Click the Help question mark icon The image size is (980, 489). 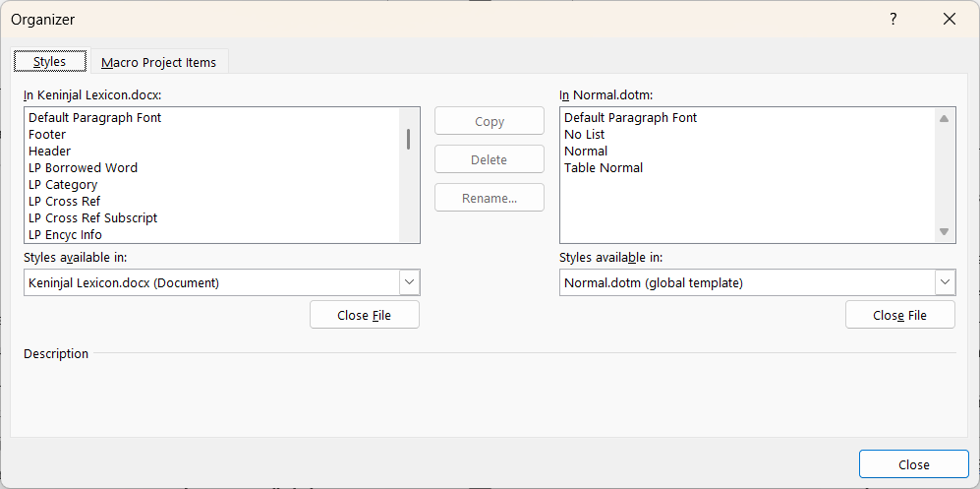click(894, 19)
